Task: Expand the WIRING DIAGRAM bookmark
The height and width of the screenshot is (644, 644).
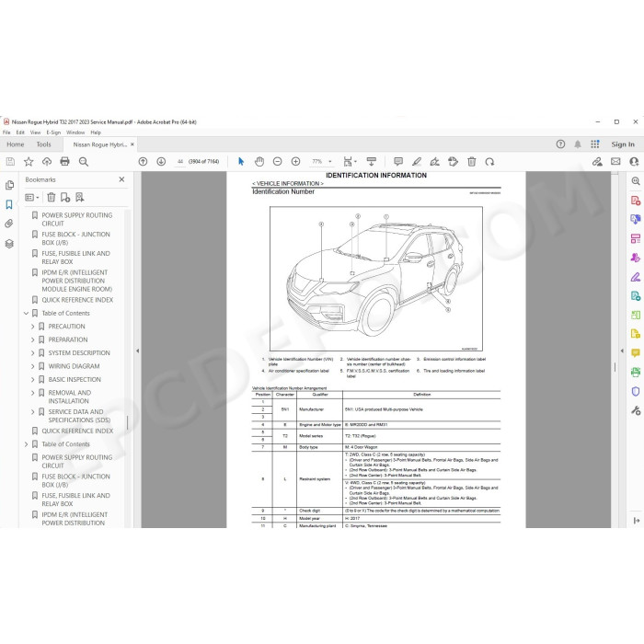Action: [33, 366]
